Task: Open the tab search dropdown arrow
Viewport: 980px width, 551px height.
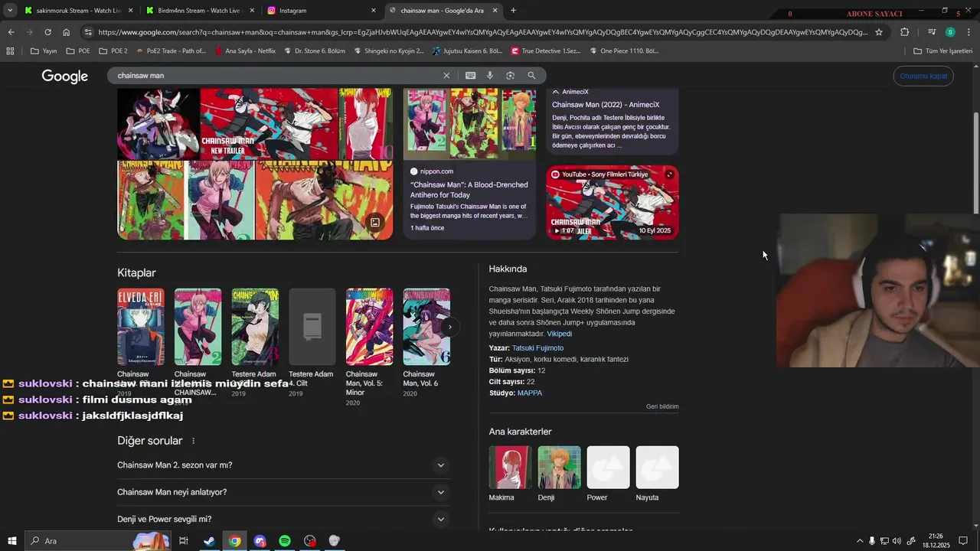Action: pos(10,11)
